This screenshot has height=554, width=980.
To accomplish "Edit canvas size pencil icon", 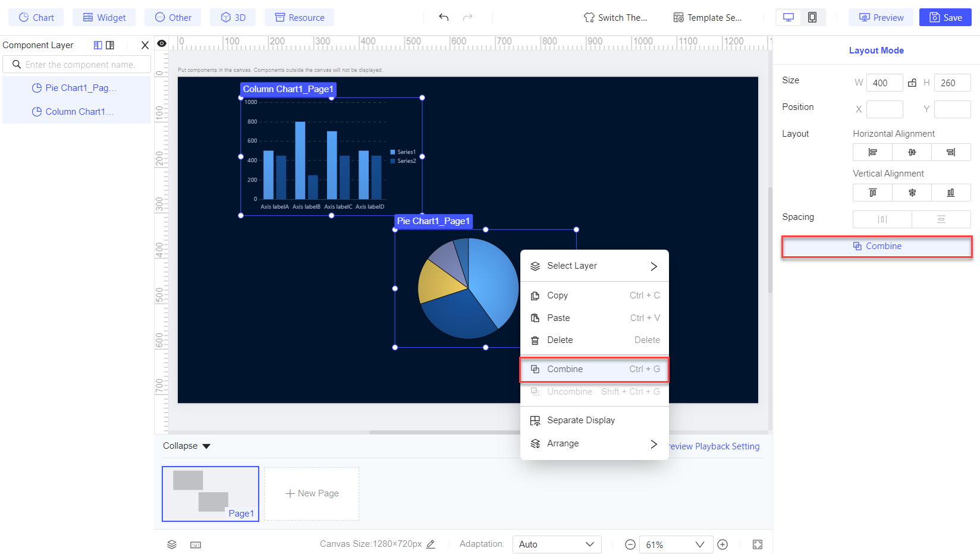I will pyautogui.click(x=431, y=544).
